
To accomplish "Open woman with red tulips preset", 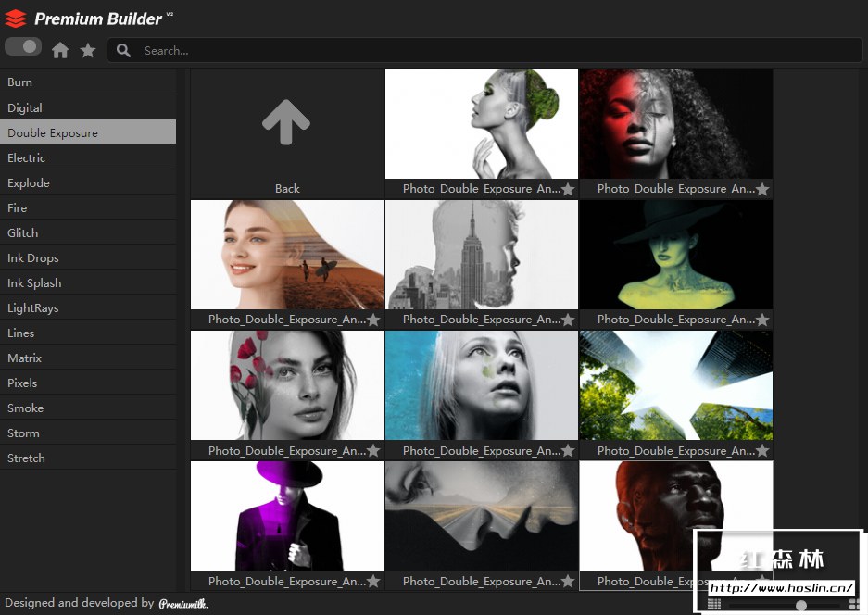I will click(287, 385).
